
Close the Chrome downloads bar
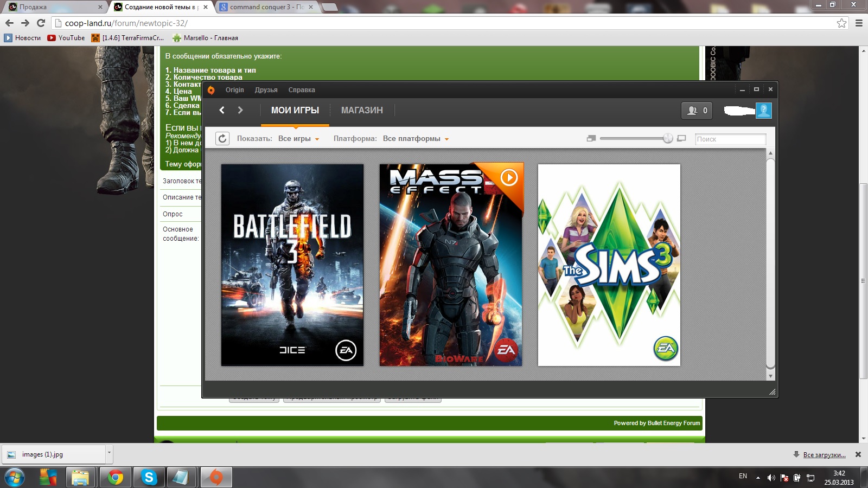pyautogui.click(x=858, y=454)
